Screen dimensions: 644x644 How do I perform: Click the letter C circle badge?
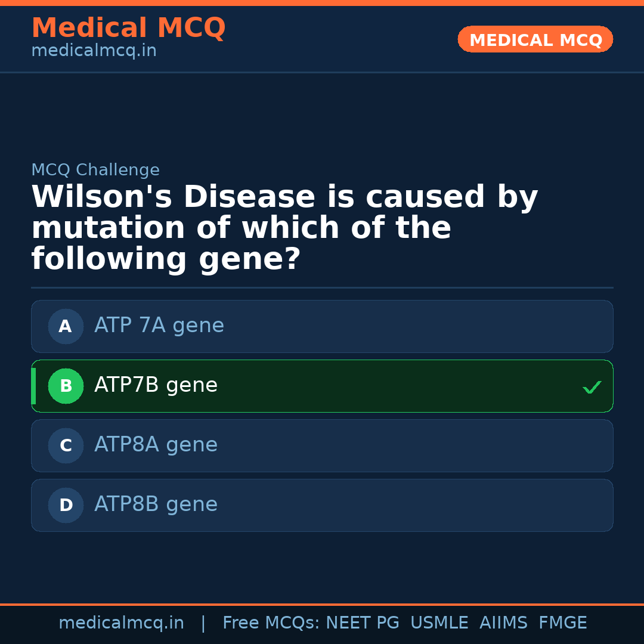66,445
